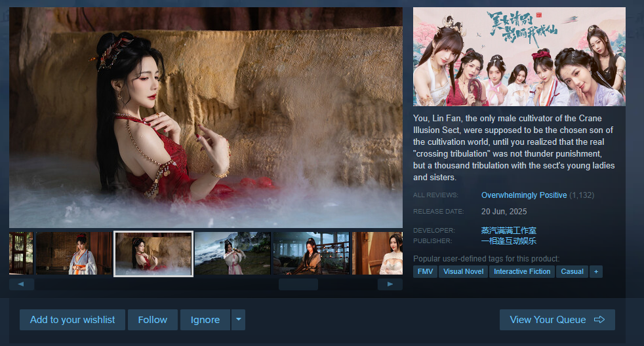Select the highlighted red-dress hot spring thumbnail
The image size is (644, 346).
coord(153,254)
